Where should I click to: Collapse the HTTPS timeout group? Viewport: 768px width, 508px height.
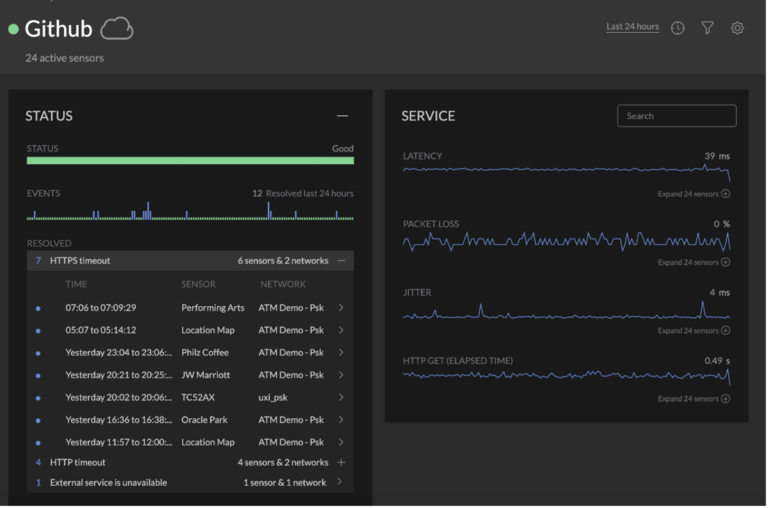click(341, 261)
